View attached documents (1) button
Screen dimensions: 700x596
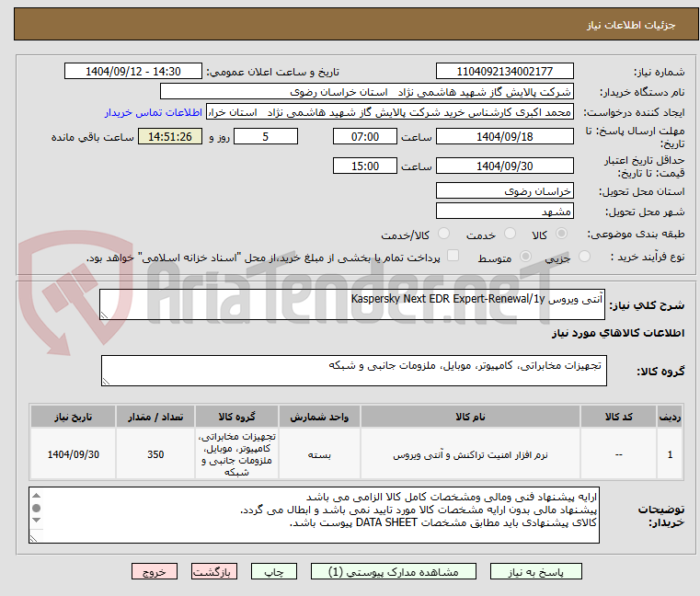tap(394, 571)
